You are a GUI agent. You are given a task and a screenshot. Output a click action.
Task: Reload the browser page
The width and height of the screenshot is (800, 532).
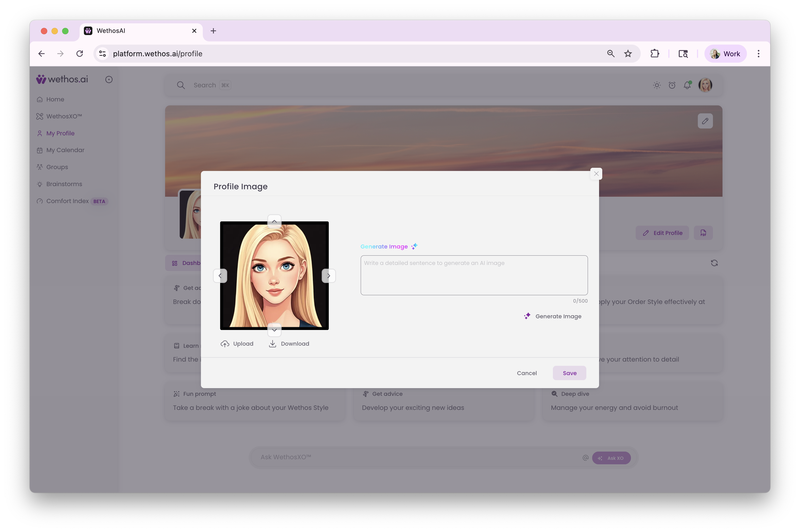[80, 54]
